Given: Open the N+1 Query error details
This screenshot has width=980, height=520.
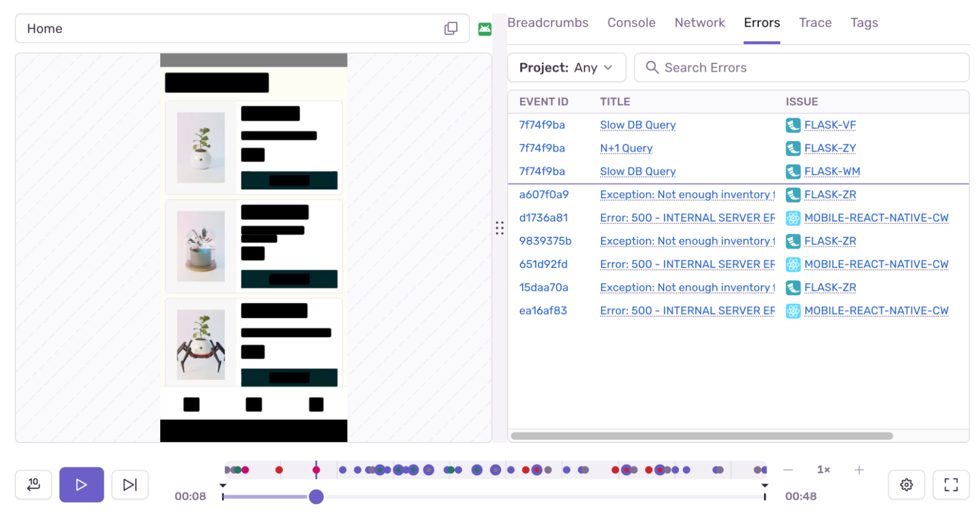Looking at the screenshot, I should pyautogui.click(x=626, y=148).
